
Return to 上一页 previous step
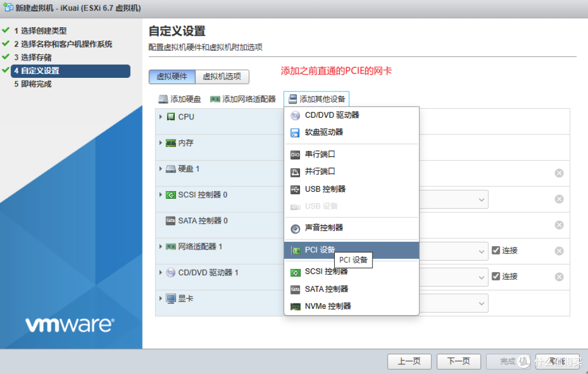pyautogui.click(x=409, y=361)
